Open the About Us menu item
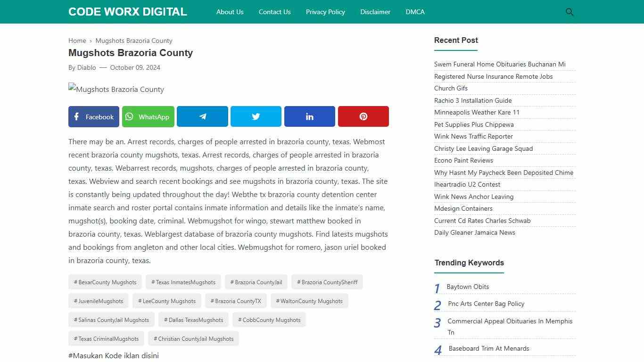This screenshot has width=644, height=362. tap(230, 12)
